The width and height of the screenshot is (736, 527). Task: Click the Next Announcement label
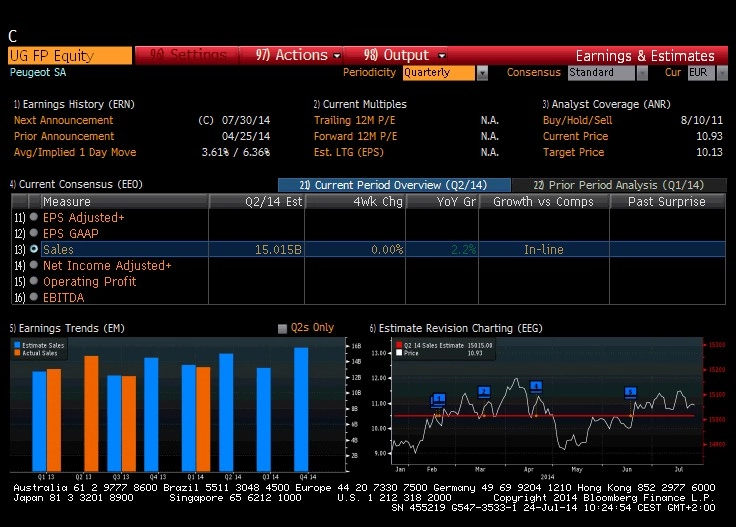(63, 120)
